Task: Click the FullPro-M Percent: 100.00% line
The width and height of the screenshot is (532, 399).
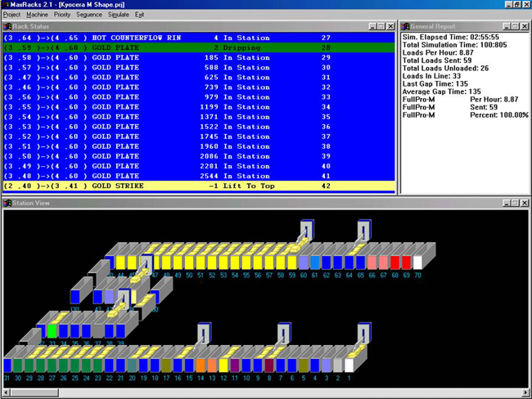Action: pyautogui.click(x=466, y=115)
